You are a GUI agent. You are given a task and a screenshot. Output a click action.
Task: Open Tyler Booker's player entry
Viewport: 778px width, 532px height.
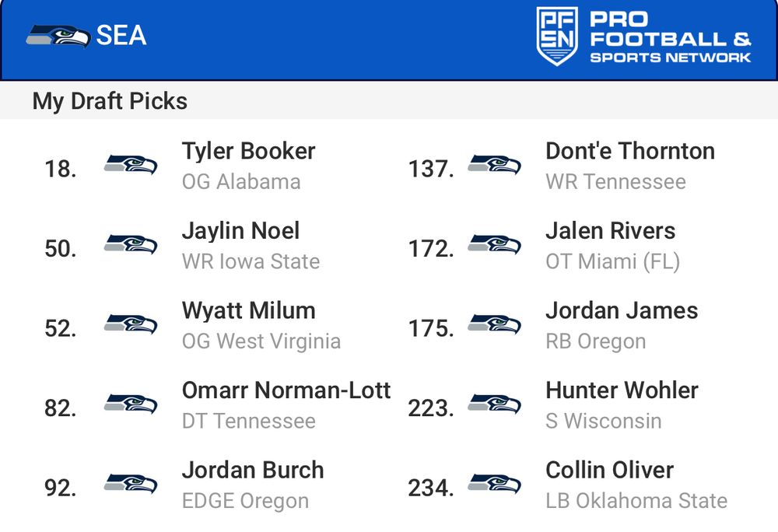click(249, 151)
